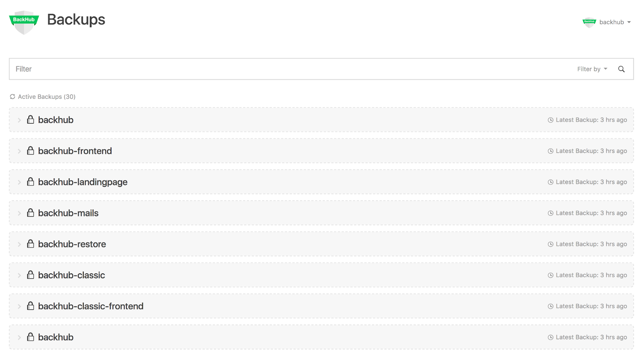Click the lock icon on backhub-frontend row
This screenshot has height=358, width=644.
point(30,150)
